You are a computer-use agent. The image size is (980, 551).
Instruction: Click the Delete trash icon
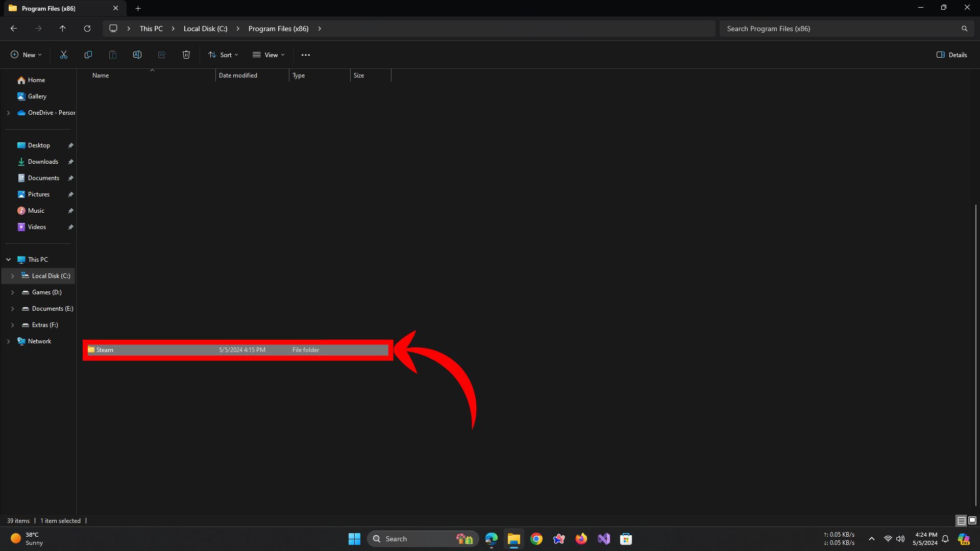pyautogui.click(x=186, y=55)
